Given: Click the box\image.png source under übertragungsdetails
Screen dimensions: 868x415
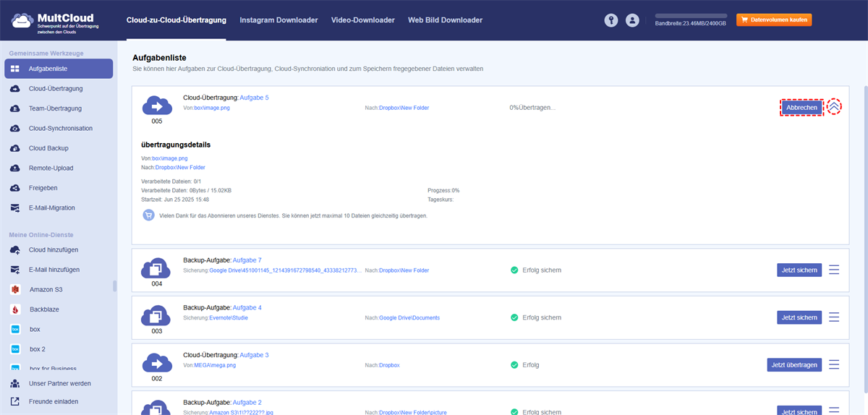Looking at the screenshot, I should coord(169,158).
